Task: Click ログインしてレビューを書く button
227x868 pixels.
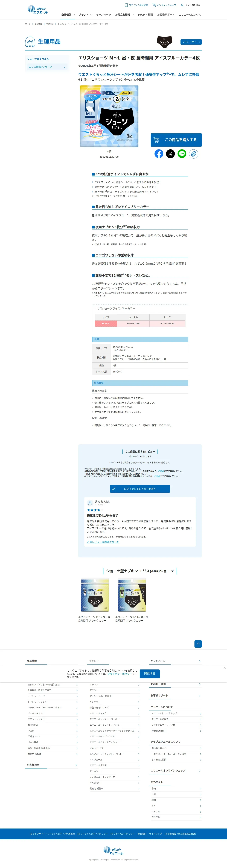Action: point(140,489)
